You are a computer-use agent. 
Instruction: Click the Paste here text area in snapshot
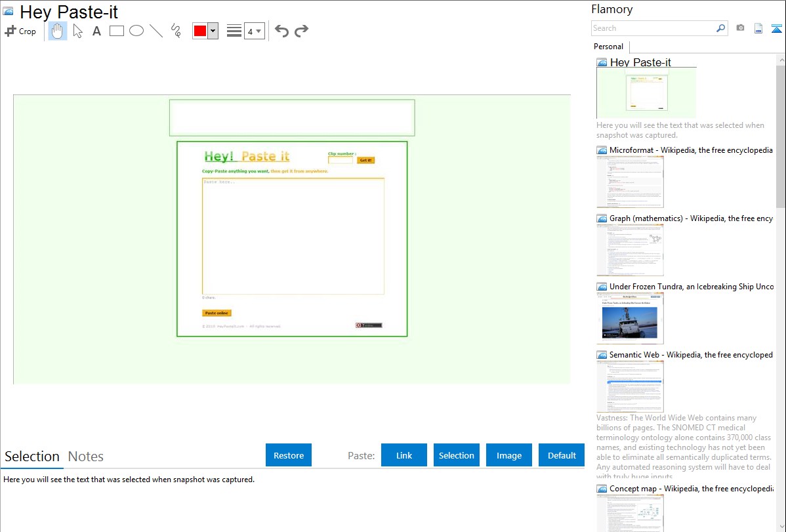[x=293, y=236]
